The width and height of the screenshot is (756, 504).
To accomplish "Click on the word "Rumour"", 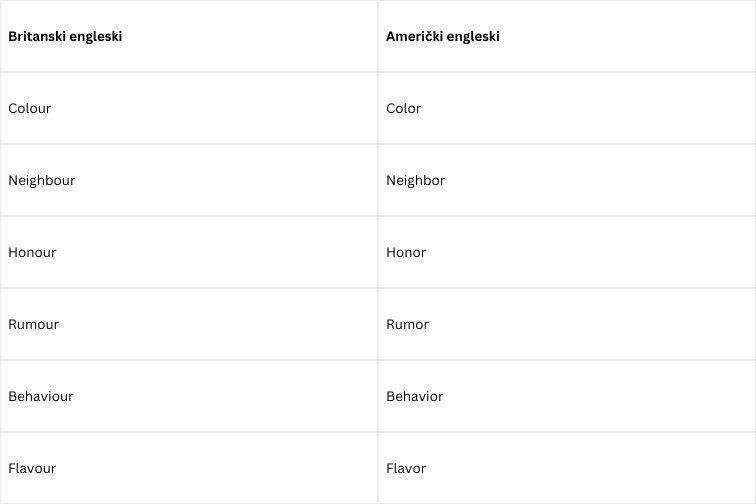I will (x=34, y=324).
